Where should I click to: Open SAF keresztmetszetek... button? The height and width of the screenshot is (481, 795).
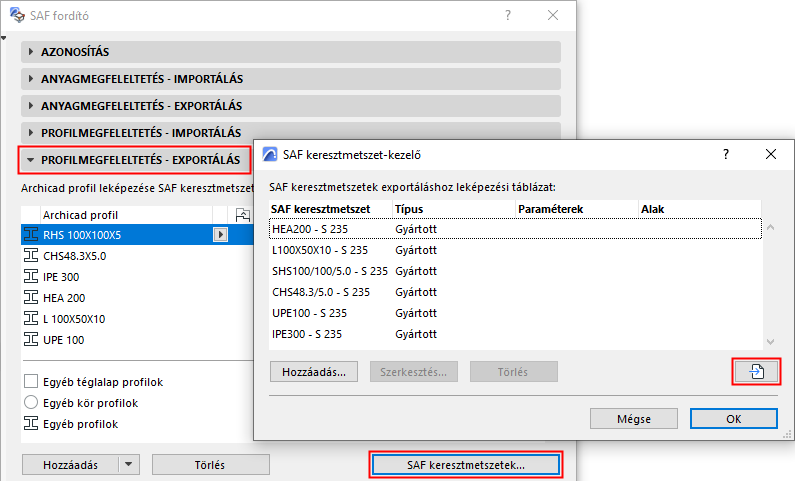[465, 465]
